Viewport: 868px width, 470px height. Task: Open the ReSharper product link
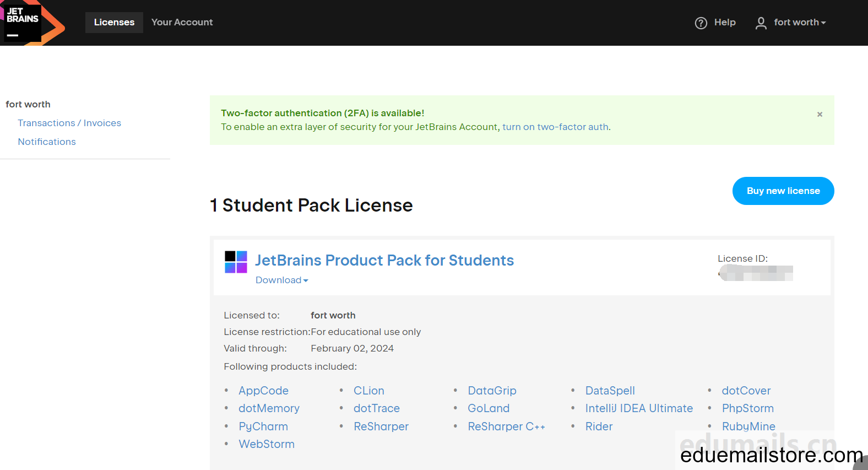pyautogui.click(x=381, y=426)
